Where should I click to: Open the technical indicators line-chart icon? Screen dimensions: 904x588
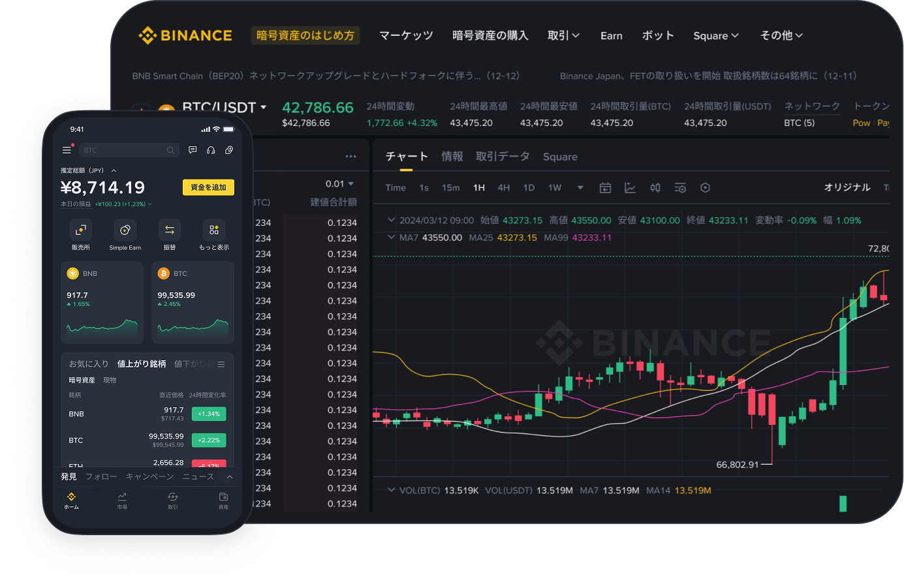pos(630,188)
